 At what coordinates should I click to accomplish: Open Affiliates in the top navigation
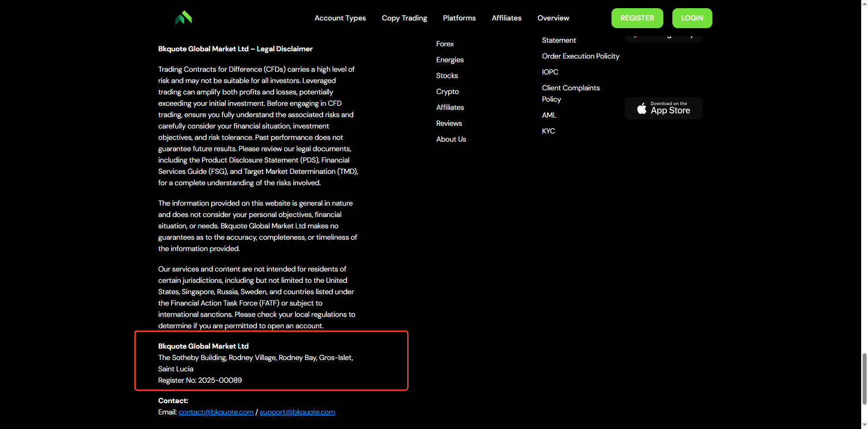click(x=507, y=18)
